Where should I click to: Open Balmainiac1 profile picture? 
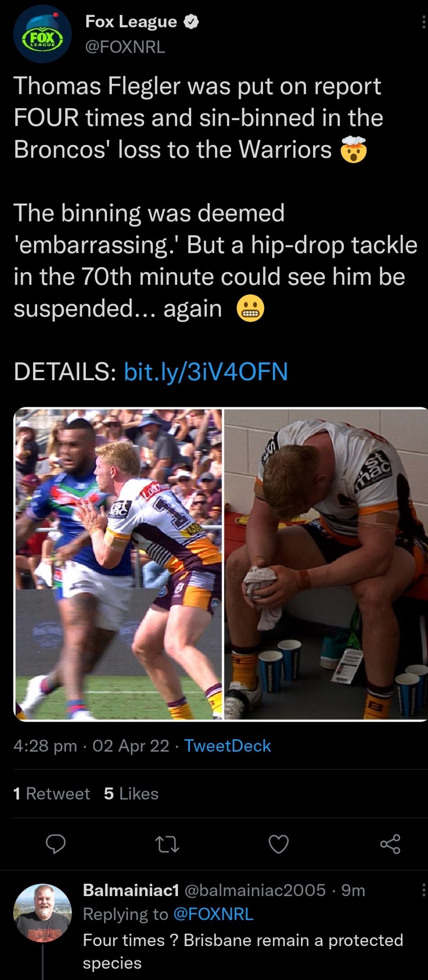(x=42, y=913)
